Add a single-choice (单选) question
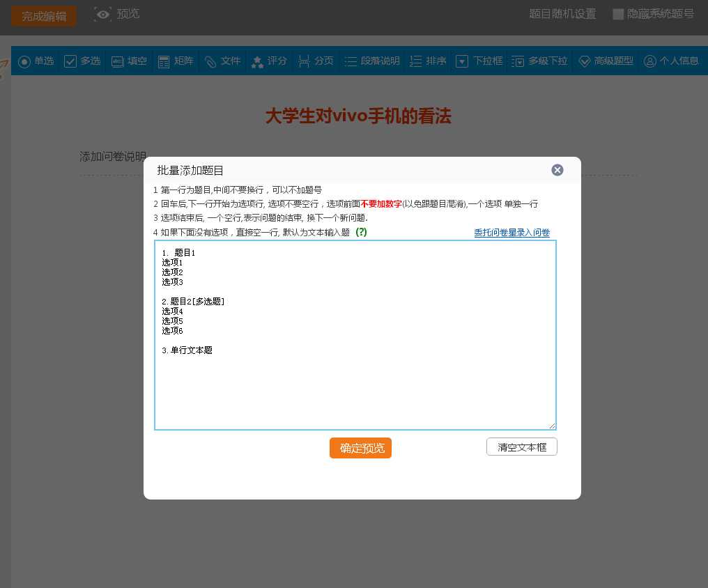Screen dimensions: 708x588 pos(36,61)
